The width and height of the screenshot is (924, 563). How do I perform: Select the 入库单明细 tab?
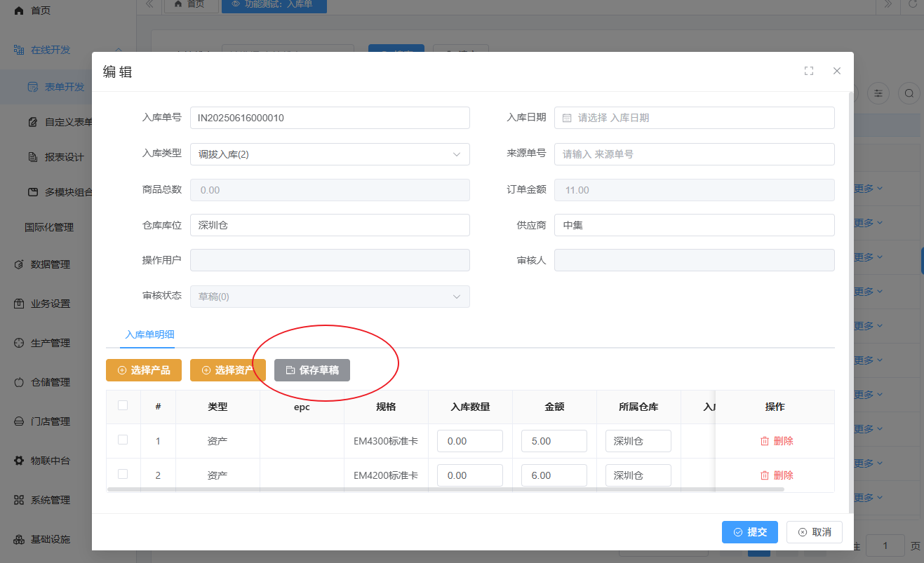150,334
